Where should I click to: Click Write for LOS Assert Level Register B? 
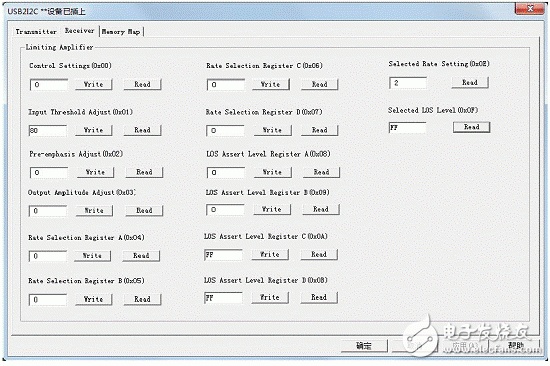272,209
